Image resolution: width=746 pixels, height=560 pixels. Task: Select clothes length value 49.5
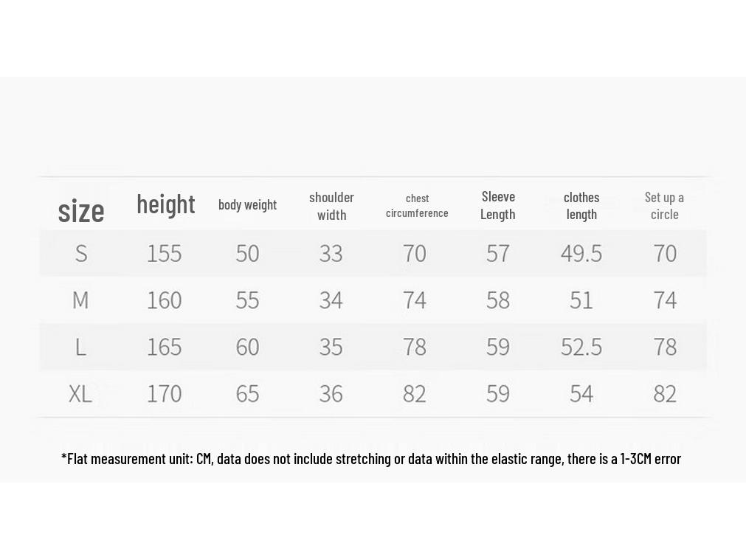click(x=581, y=253)
